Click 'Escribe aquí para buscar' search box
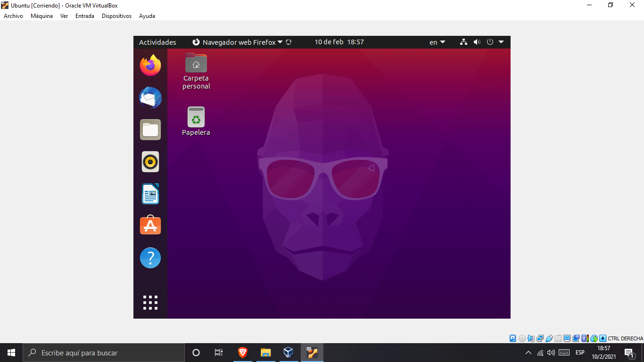 tap(104, 353)
